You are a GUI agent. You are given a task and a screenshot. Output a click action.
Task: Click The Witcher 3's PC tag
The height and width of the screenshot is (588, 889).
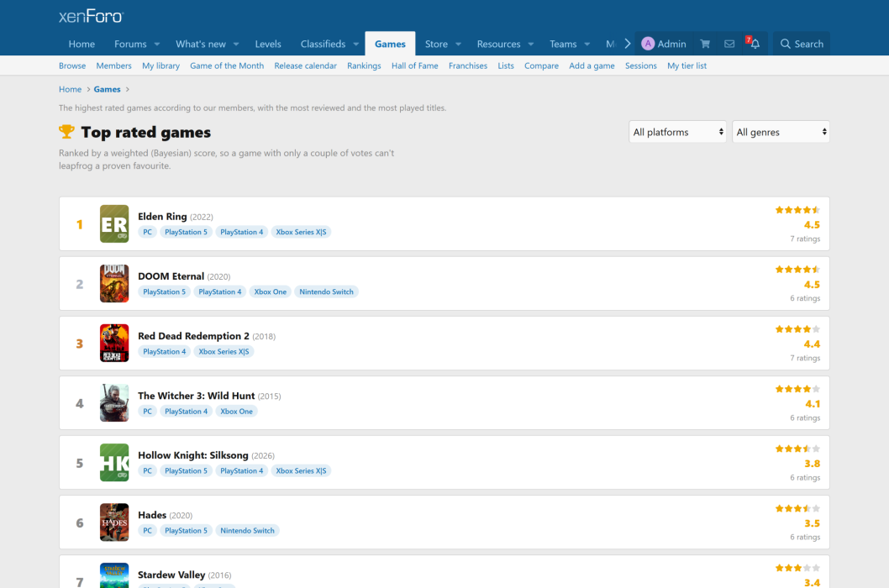click(x=147, y=411)
